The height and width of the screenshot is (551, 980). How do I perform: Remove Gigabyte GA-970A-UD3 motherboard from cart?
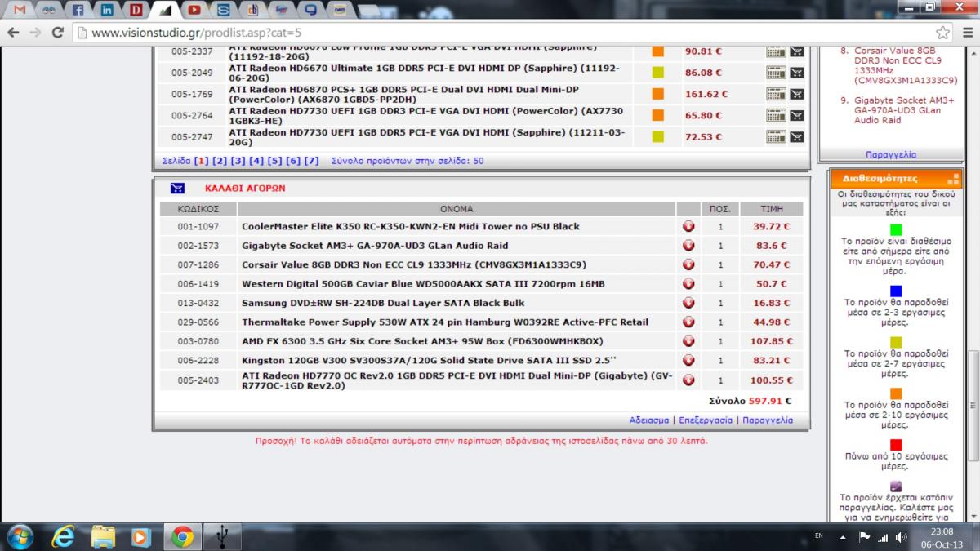688,245
